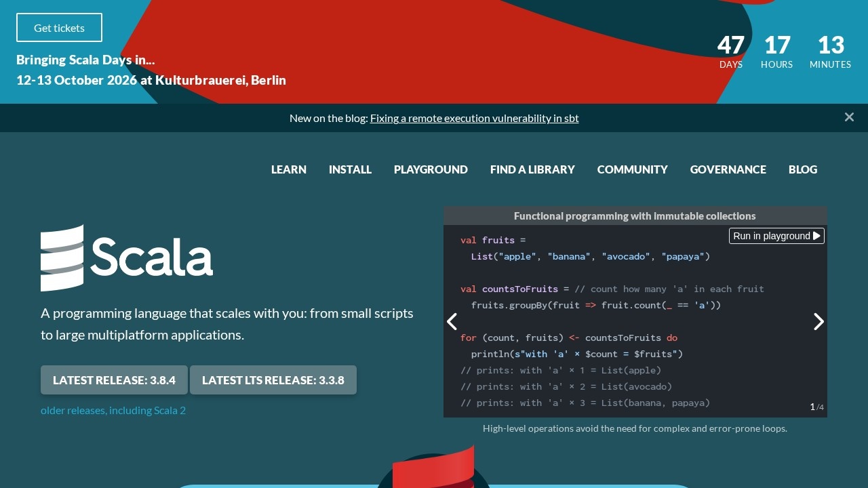Screen dimensions: 868x488
Task: Visit the Blog
Action: [803, 169]
